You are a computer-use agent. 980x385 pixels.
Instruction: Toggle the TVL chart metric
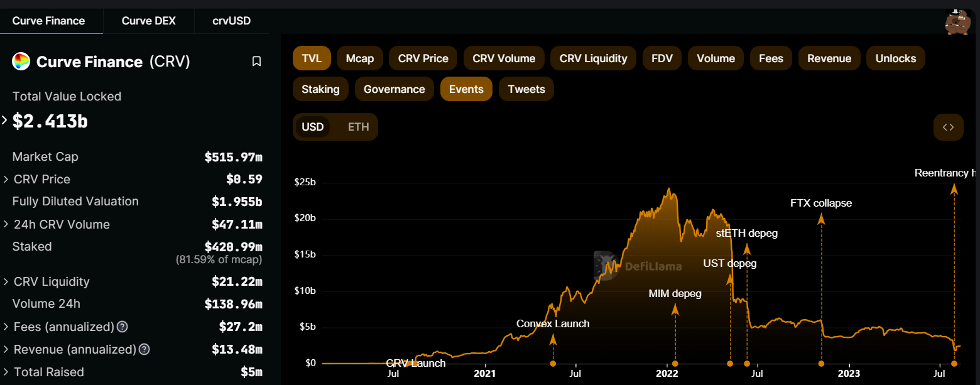click(312, 58)
